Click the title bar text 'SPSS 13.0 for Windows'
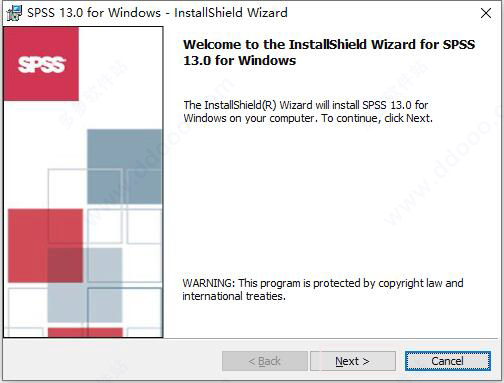Viewport: 504px width, 383px height. pos(94,13)
